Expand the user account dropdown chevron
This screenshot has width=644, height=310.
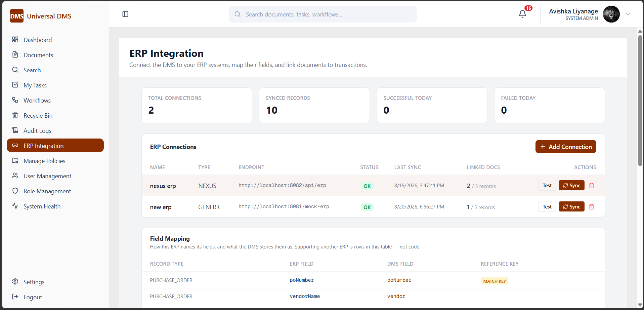pos(628,14)
